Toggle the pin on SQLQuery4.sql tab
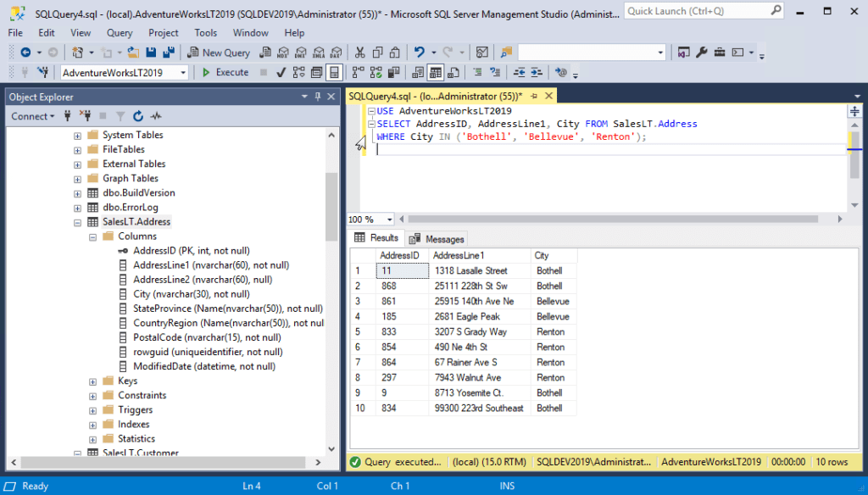The height and width of the screenshot is (495, 868). click(x=534, y=97)
